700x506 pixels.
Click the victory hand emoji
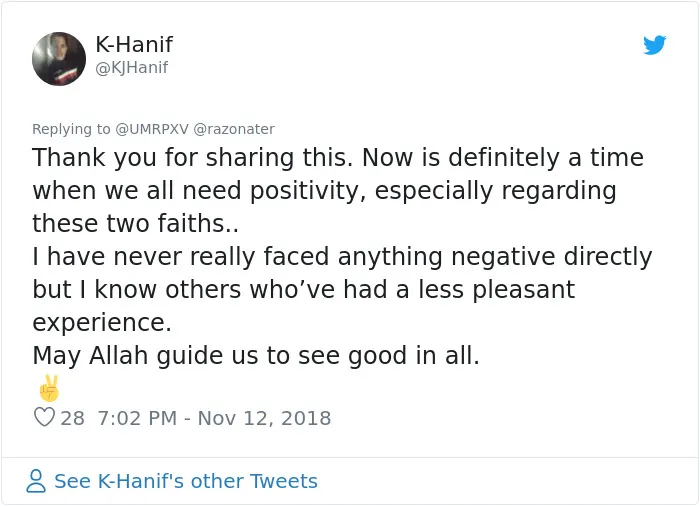(49, 388)
